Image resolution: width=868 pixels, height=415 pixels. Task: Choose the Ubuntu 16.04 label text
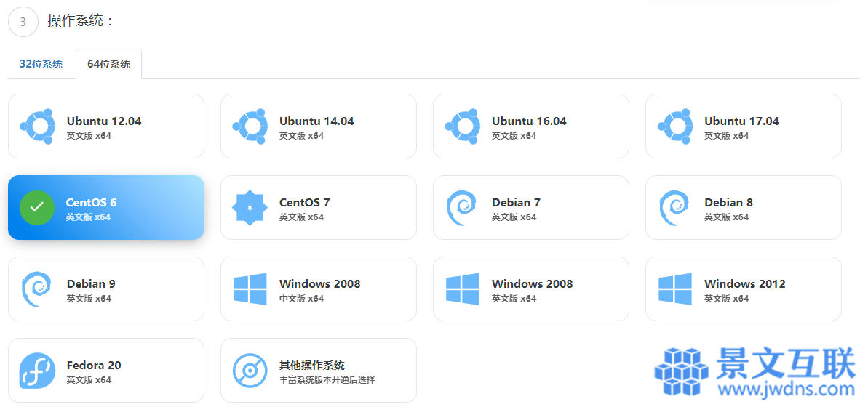pyautogui.click(x=529, y=121)
